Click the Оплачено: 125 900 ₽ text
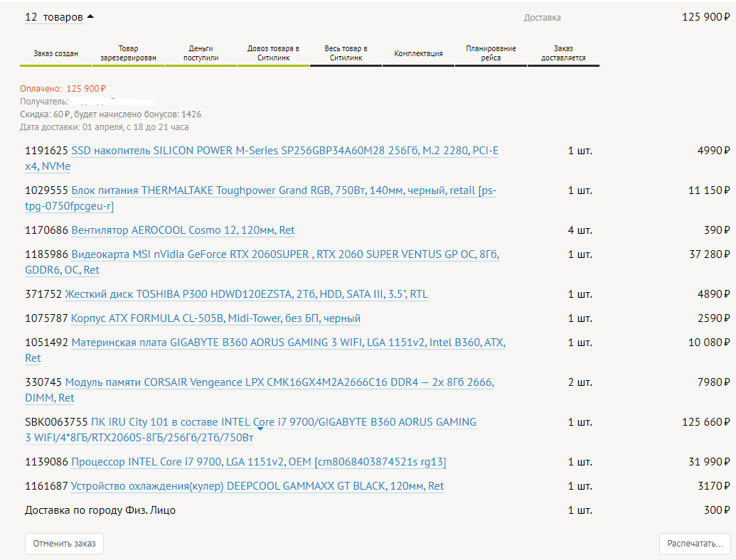 click(x=63, y=89)
